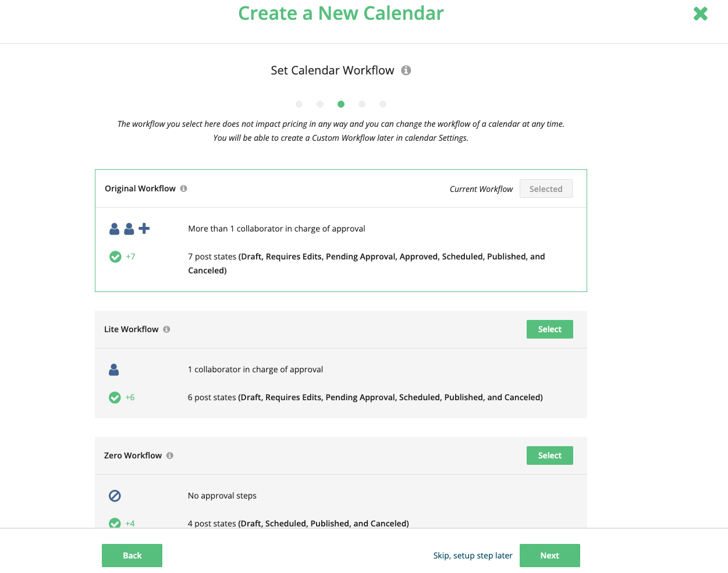Click the single collaborator icon in Lite Workflow
This screenshot has width=728, height=573.
pos(114,369)
